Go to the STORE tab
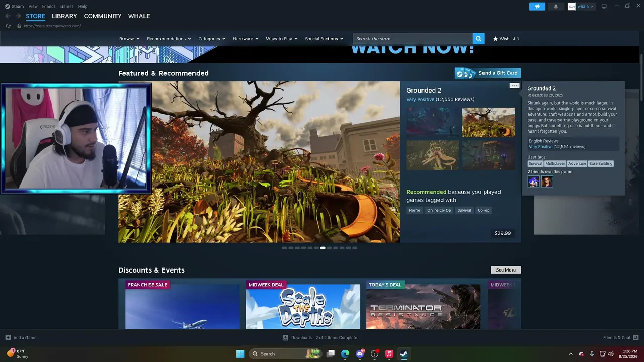 (35, 16)
